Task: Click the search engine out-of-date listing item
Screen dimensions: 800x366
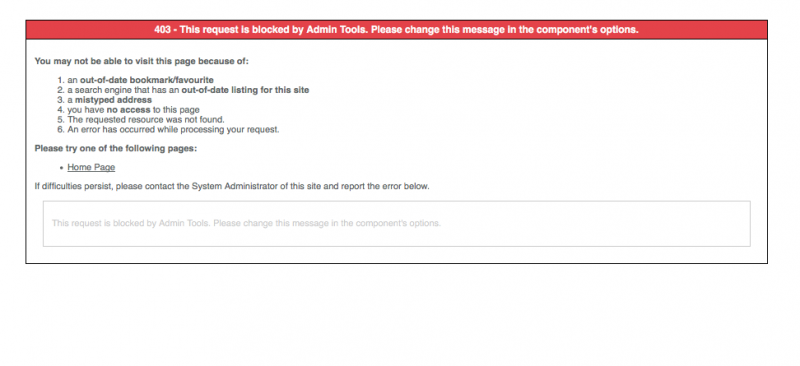Action: 188,90
